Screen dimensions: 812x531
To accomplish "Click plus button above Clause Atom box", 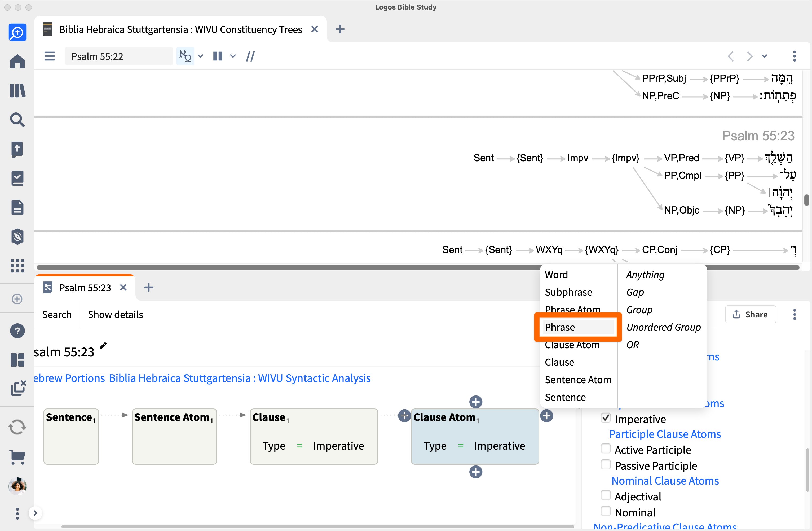I will pos(476,402).
